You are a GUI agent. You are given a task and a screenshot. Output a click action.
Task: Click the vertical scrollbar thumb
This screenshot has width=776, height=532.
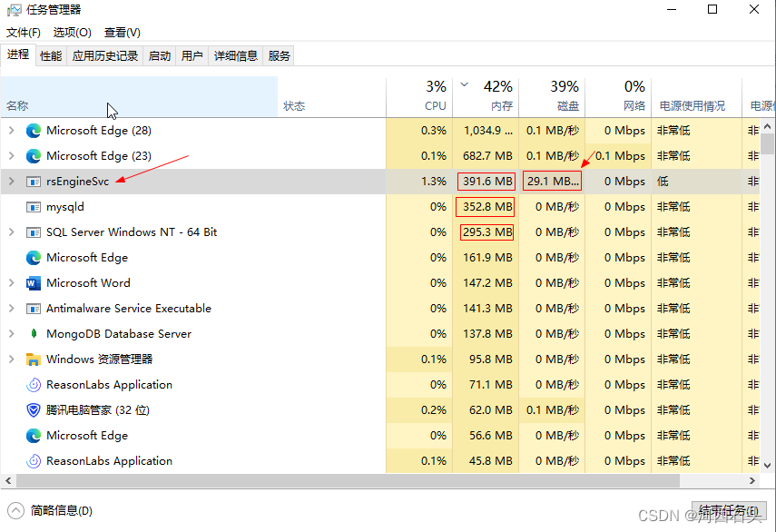(767, 144)
